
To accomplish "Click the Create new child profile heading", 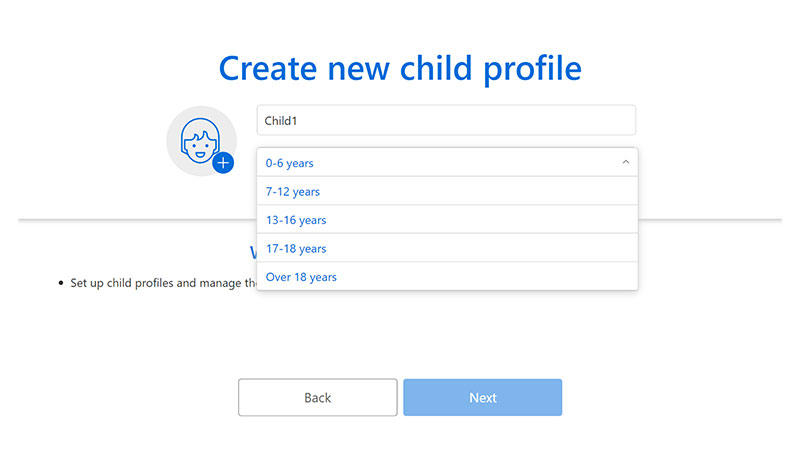I will [400, 68].
